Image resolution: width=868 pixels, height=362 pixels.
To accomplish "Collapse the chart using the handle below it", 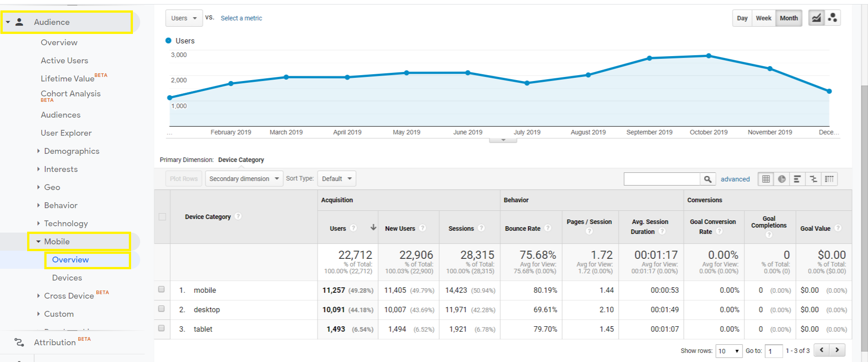I will [503, 140].
